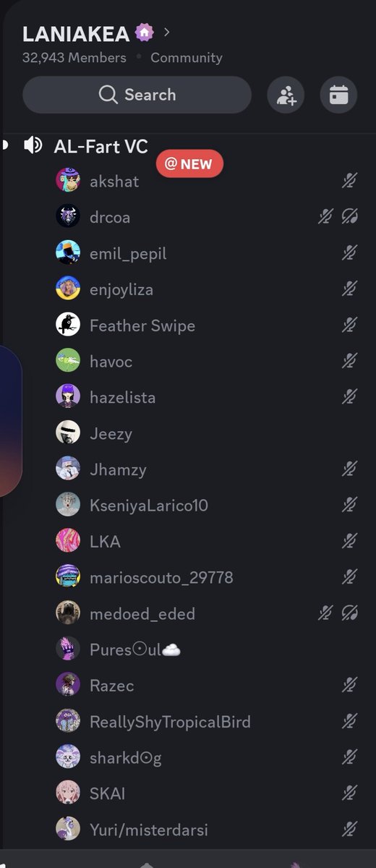The image size is (376, 868).
Task: Click the @ NEW mentions badge
Action: click(189, 163)
